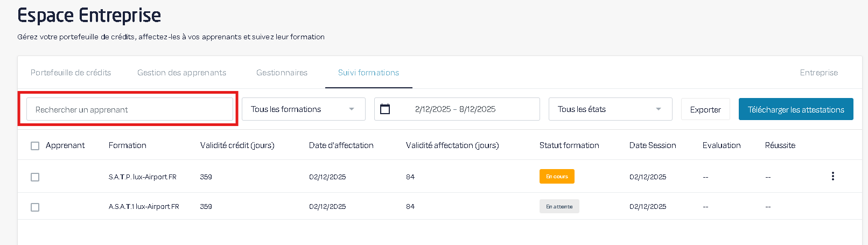868x245 pixels.
Task: Check the S.A.T.P. lux-Airport FR row
Action: (35, 177)
